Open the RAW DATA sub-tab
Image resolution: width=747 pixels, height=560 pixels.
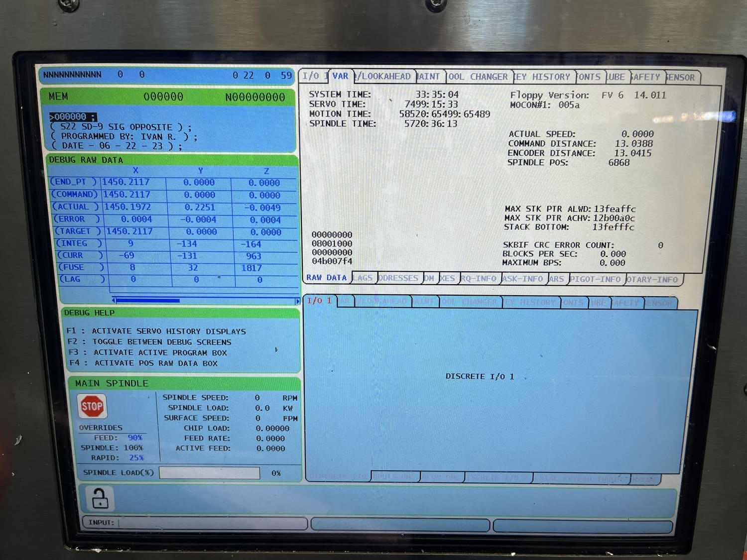coord(327,278)
